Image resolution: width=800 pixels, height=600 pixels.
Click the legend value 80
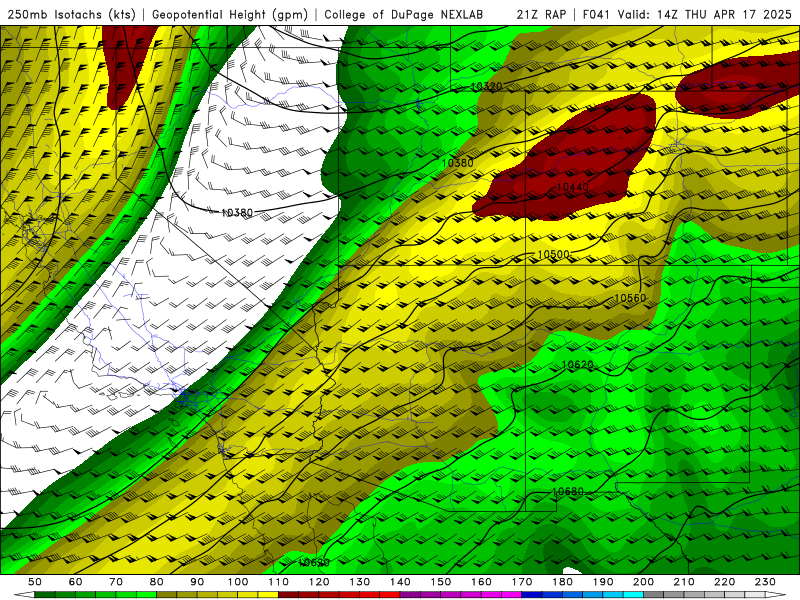tap(157, 582)
